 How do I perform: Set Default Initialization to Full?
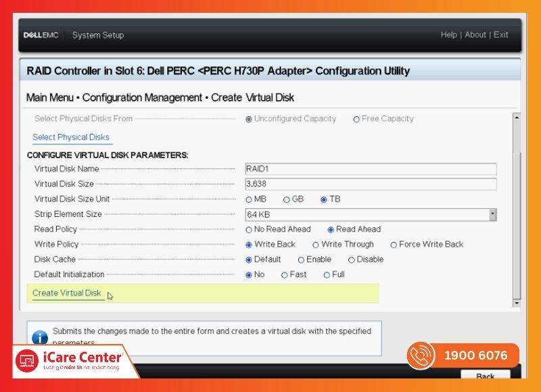(x=327, y=275)
